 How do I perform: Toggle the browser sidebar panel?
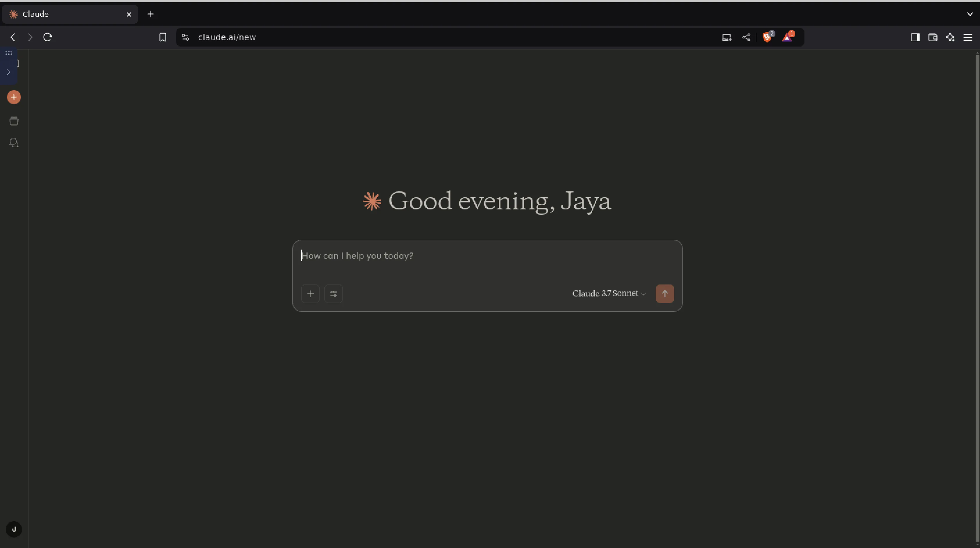tap(915, 37)
